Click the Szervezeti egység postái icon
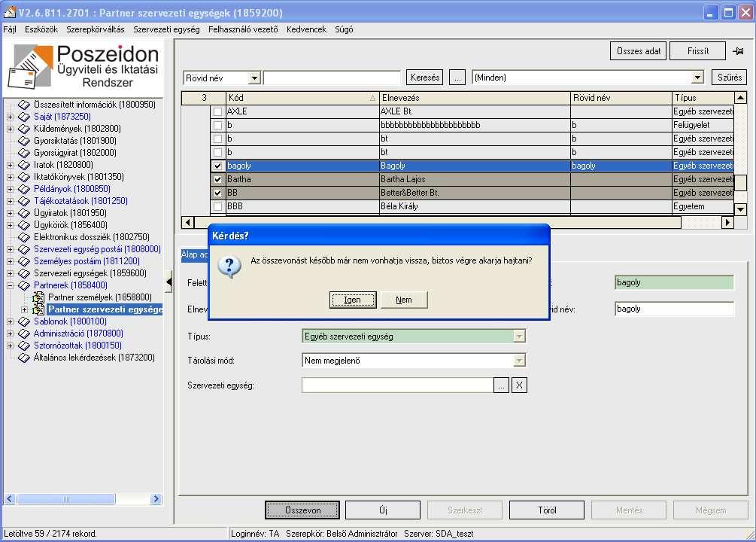The width and height of the screenshot is (756, 542). pos(23,249)
